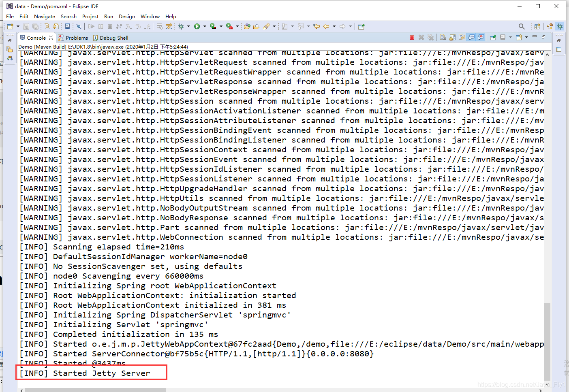Toggle Show Console on Standard Error
569x392 pixels.
(481, 37)
